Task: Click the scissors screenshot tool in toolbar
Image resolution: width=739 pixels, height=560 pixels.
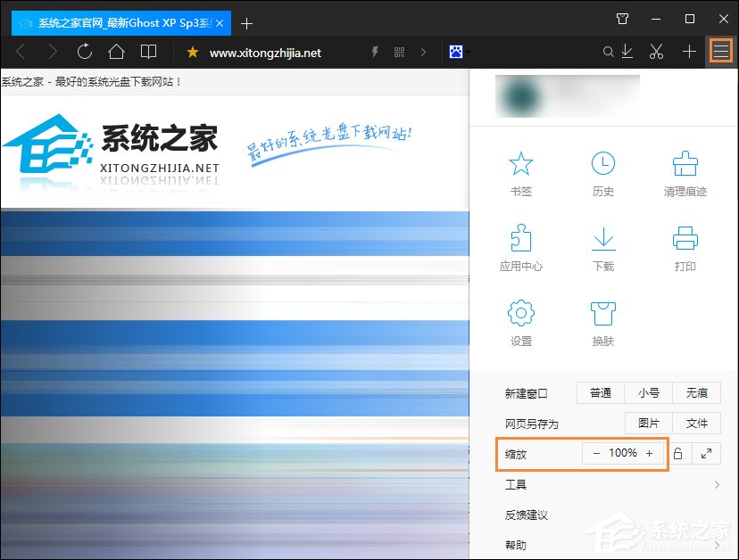Action: pyautogui.click(x=657, y=52)
